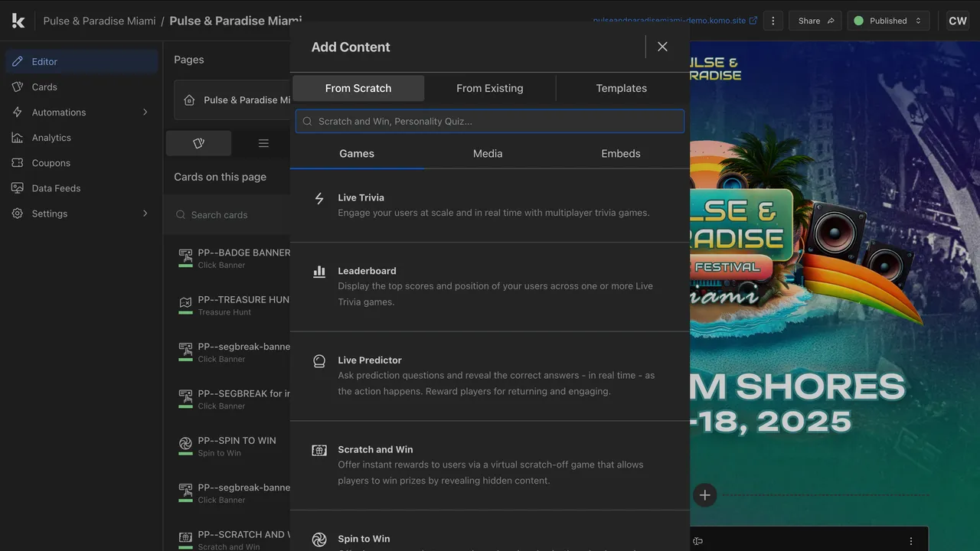Expand Settings submenu chevron
This screenshot has width=980, height=551.
pos(145,213)
